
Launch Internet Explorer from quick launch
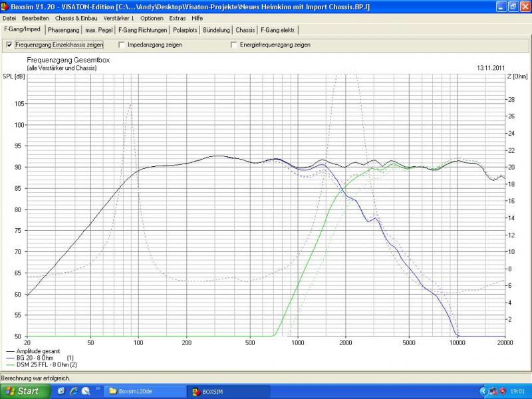(74, 391)
